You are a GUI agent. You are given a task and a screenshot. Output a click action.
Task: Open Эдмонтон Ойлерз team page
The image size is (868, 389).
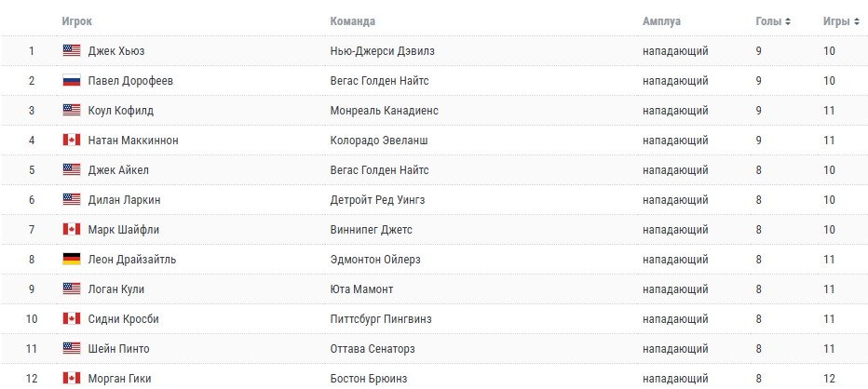tap(376, 259)
